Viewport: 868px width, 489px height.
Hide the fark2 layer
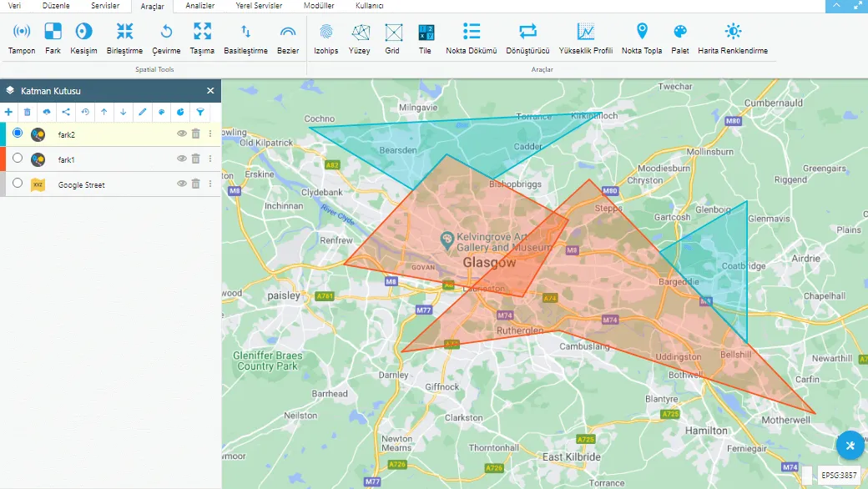182,134
